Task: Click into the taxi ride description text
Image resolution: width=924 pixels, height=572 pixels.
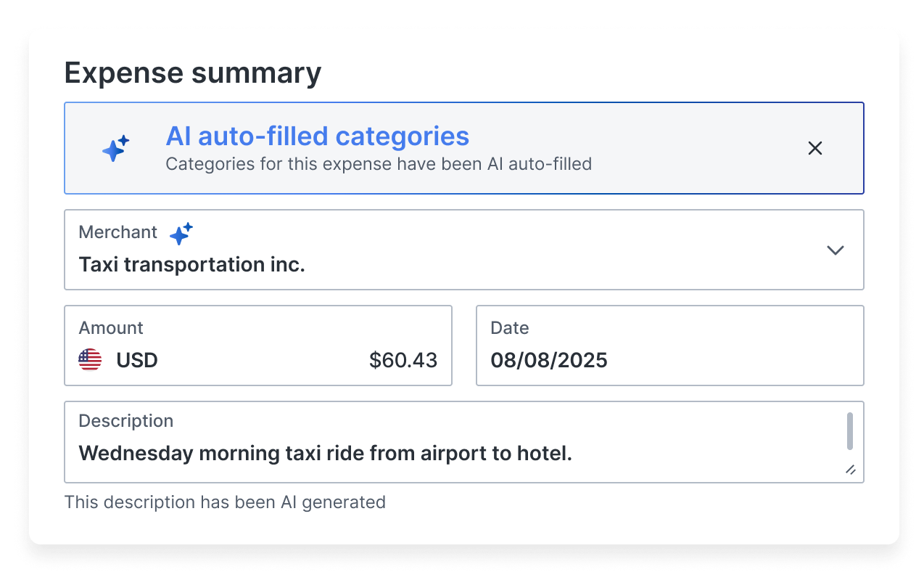Action: [x=325, y=454]
